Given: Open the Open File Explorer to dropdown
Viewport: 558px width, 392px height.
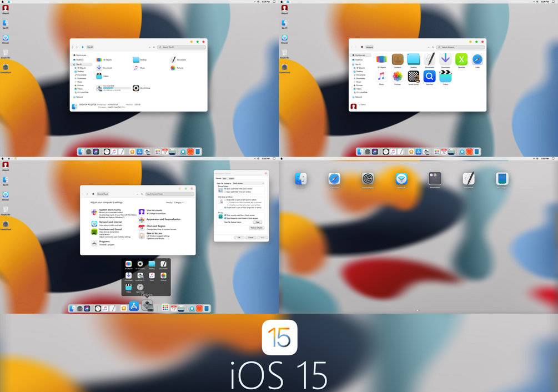Looking at the screenshot, I should [248, 183].
